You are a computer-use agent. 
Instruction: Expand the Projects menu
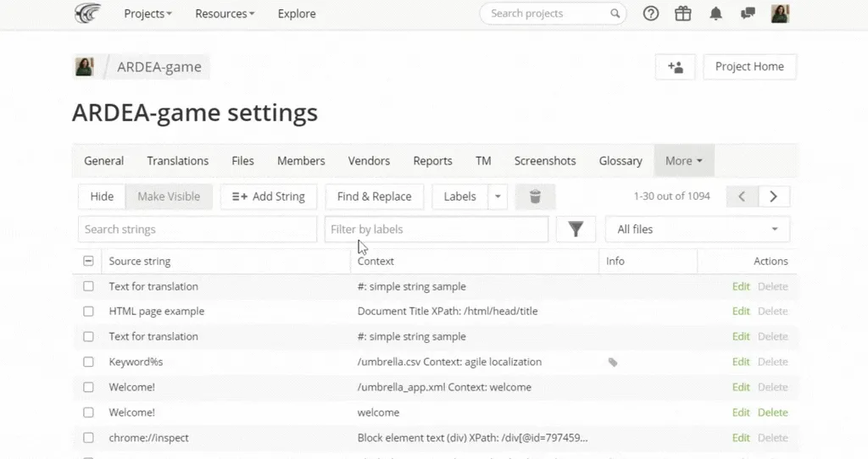(x=147, y=14)
